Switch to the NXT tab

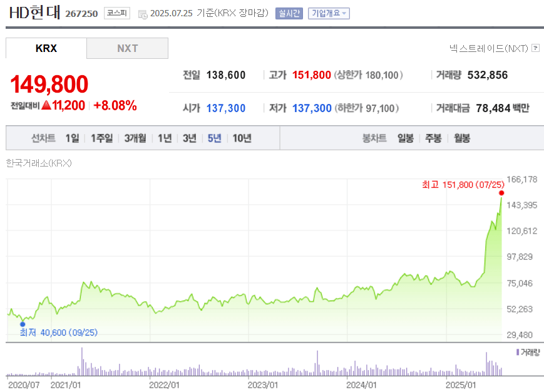pyautogui.click(x=127, y=48)
